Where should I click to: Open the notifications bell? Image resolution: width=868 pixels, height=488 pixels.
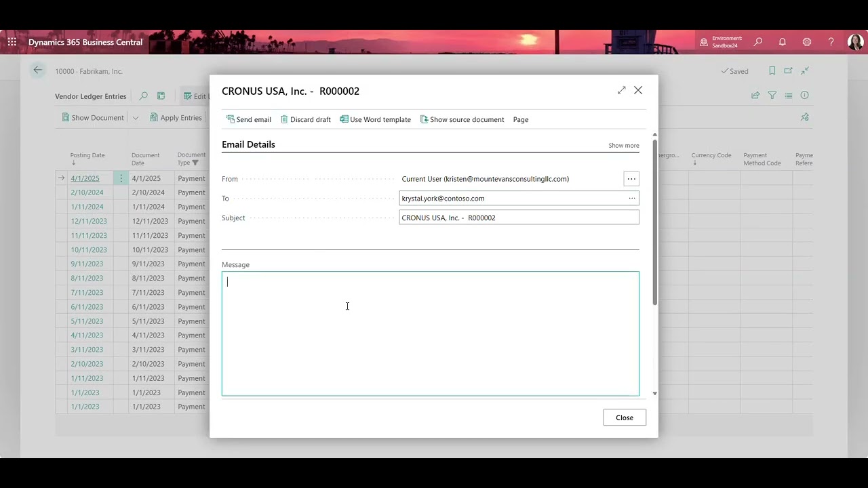(x=783, y=42)
